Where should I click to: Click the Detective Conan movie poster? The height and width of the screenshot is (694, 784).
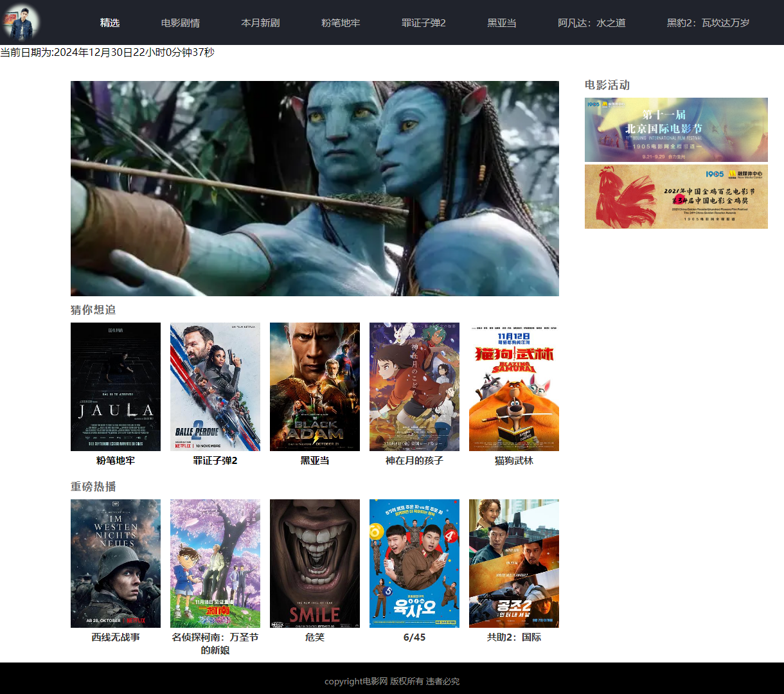(x=215, y=564)
